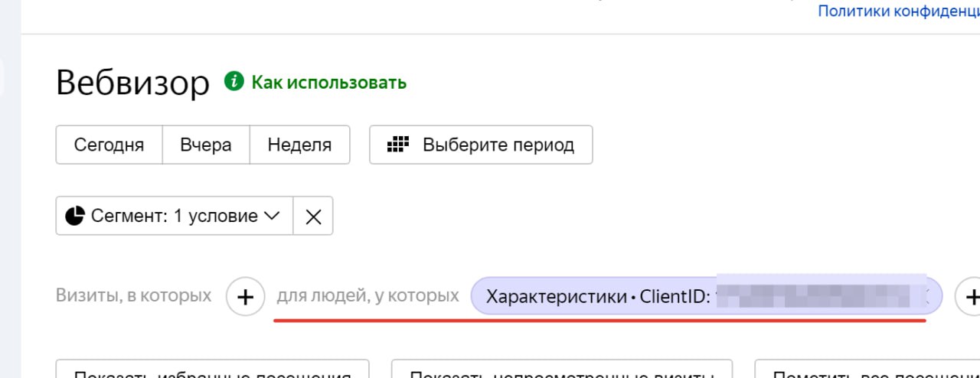
Task: Select the Вчера period button
Action: coord(206,145)
